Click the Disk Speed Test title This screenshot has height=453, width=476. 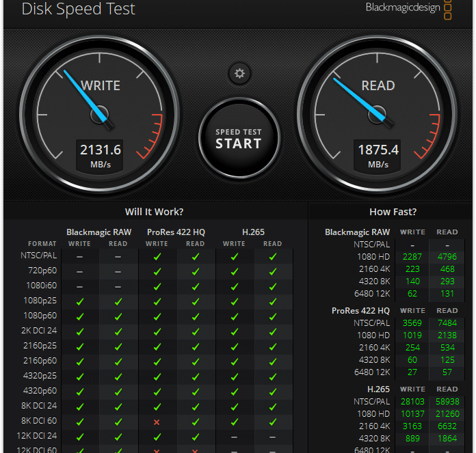pyautogui.click(x=79, y=9)
